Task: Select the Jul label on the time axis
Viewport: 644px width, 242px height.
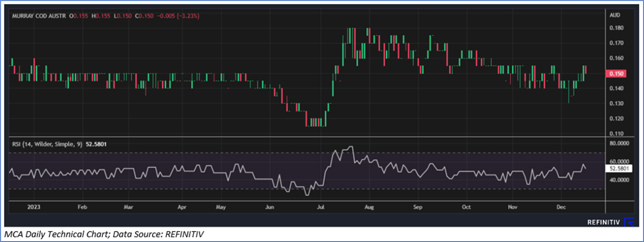Action: pos(320,207)
